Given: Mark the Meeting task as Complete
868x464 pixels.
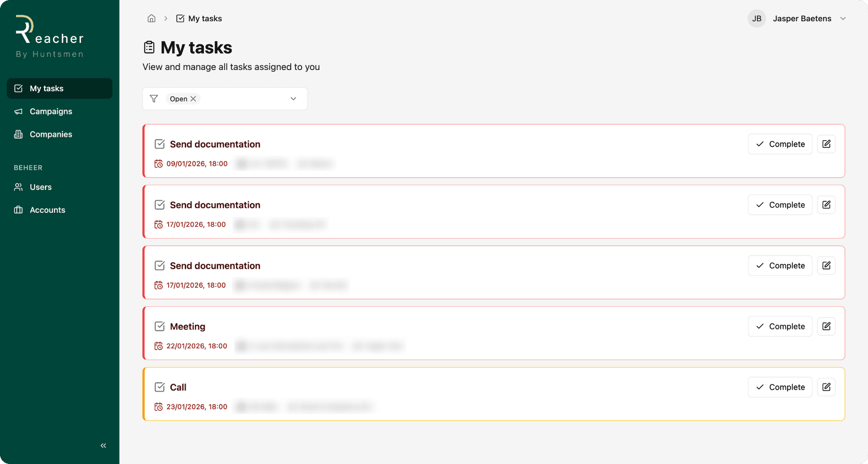Looking at the screenshot, I should tap(780, 326).
